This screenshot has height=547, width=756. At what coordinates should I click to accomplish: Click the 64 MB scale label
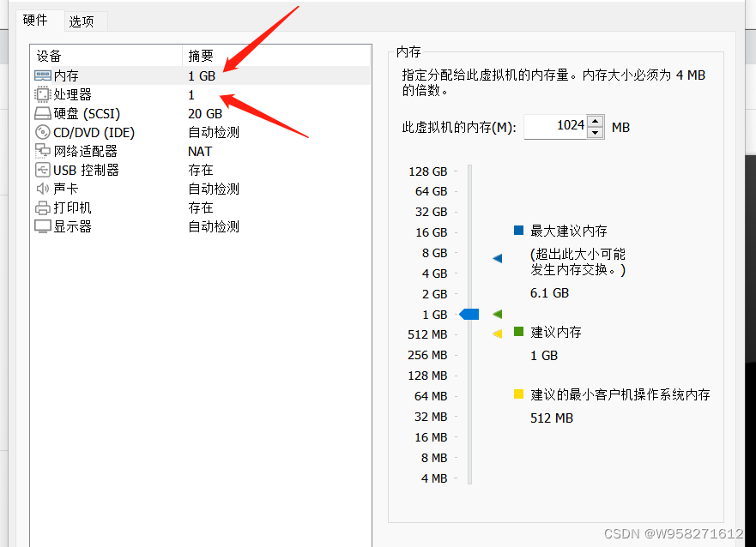pos(431,396)
